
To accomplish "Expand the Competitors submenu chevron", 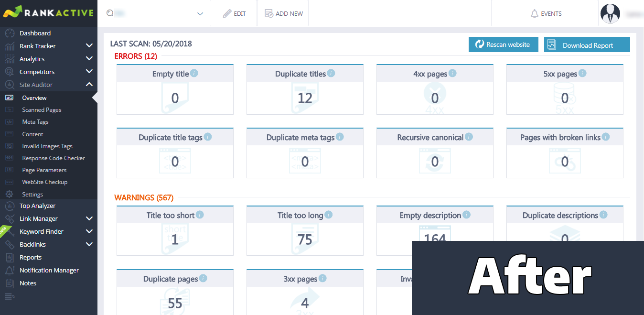I will point(89,72).
